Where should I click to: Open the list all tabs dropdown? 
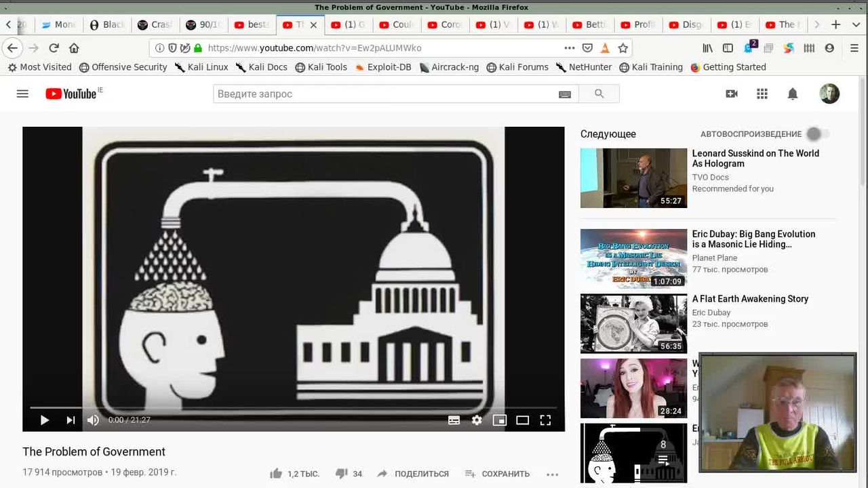[856, 24]
